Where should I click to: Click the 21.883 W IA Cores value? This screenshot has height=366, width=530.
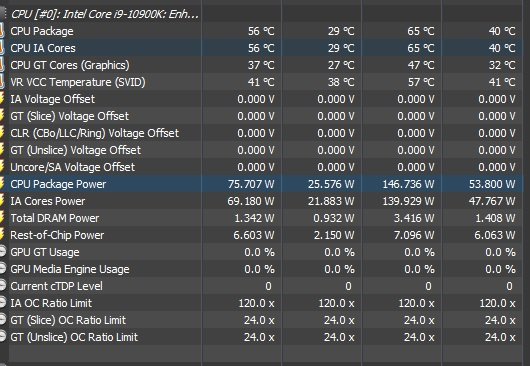(x=331, y=201)
